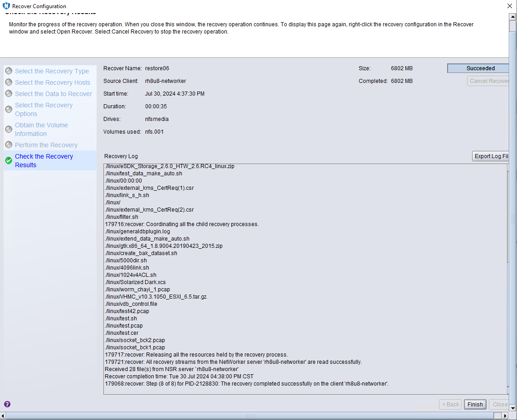Click log line ./linux/test42.pcap
The height and width of the screenshot is (420, 517).
(x=127, y=311)
